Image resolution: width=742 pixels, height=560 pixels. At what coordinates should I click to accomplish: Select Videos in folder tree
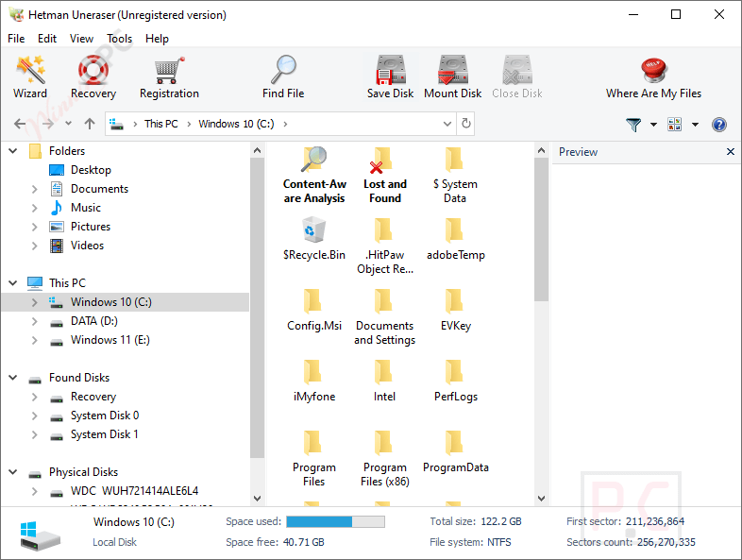pyautogui.click(x=87, y=246)
